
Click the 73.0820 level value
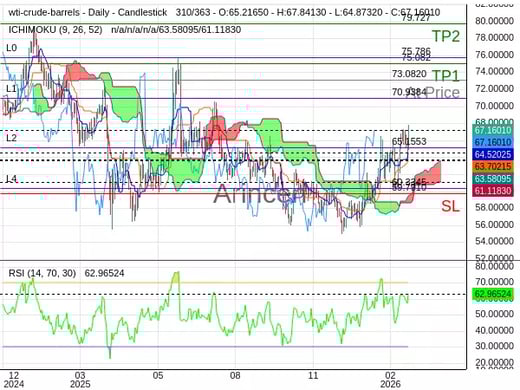(x=409, y=74)
